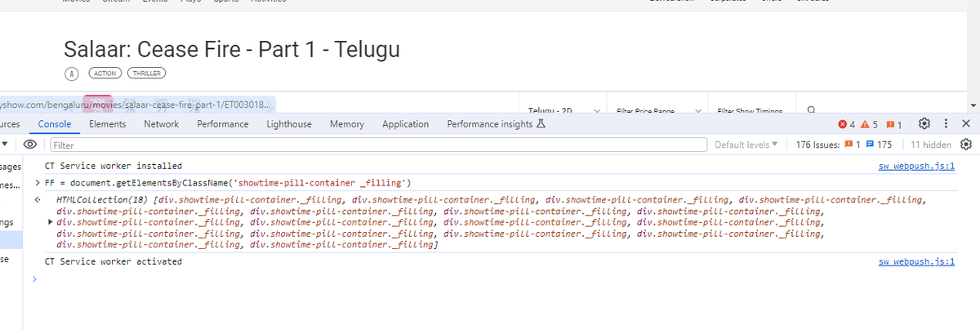This screenshot has height=330, width=980.
Task: Switch to the Network tab
Action: (161, 124)
